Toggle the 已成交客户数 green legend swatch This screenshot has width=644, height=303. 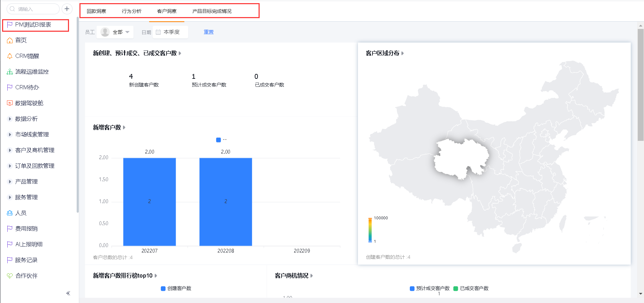click(x=456, y=288)
